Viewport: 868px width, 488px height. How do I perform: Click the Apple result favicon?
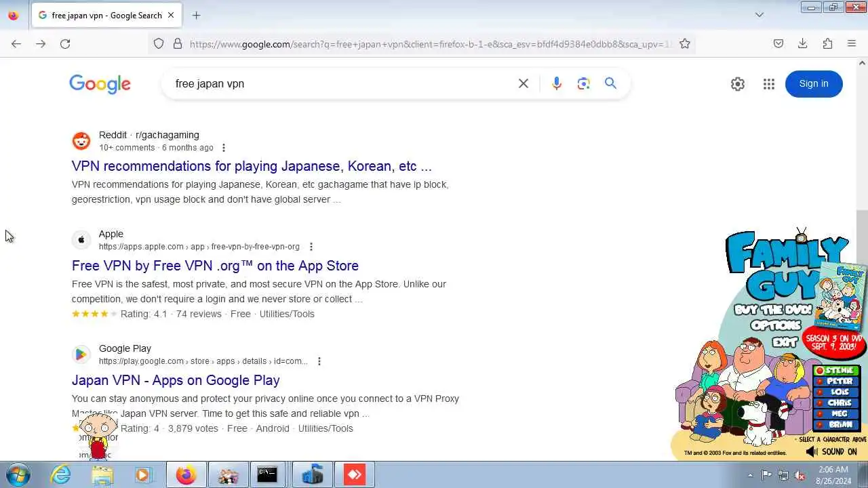click(81, 240)
